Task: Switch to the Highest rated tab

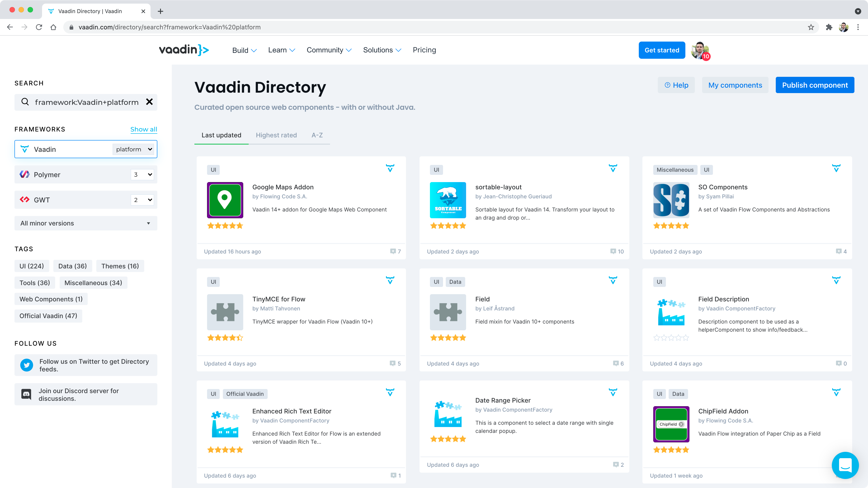Action: coord(276,135)
